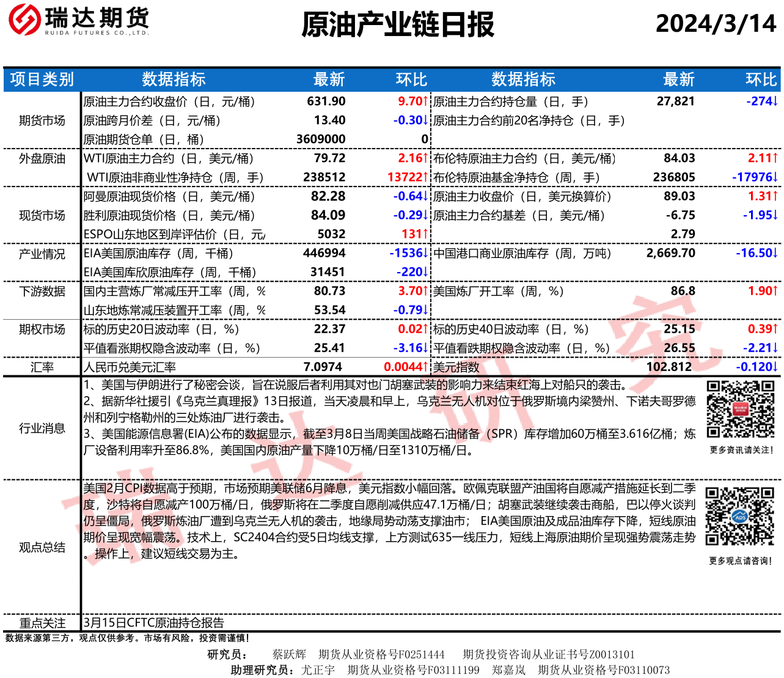784x678 pixels.
Task: Click the 人民币兑美元汇率 row label
Action: pos(130,367)
